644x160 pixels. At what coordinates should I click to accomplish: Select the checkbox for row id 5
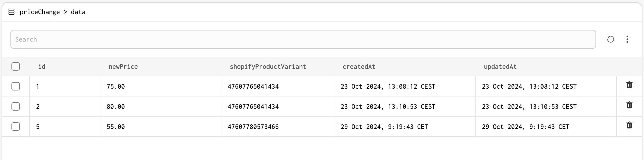coord(16,127)
